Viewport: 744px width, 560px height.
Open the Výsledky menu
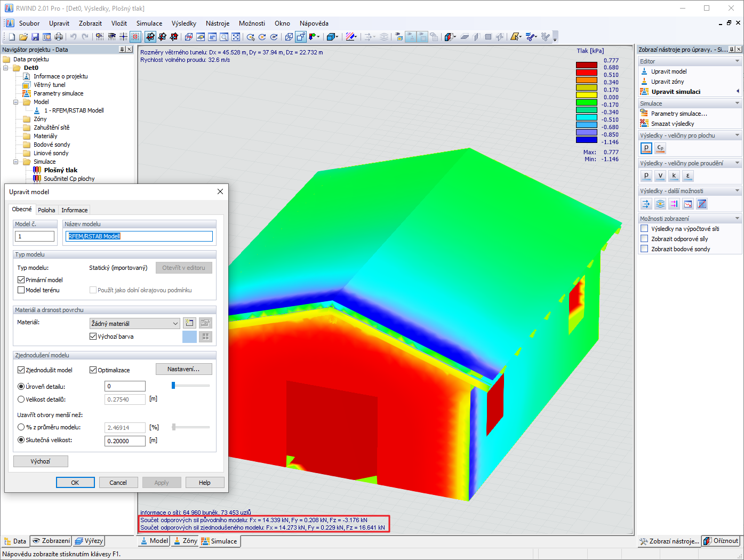point(184,23)
